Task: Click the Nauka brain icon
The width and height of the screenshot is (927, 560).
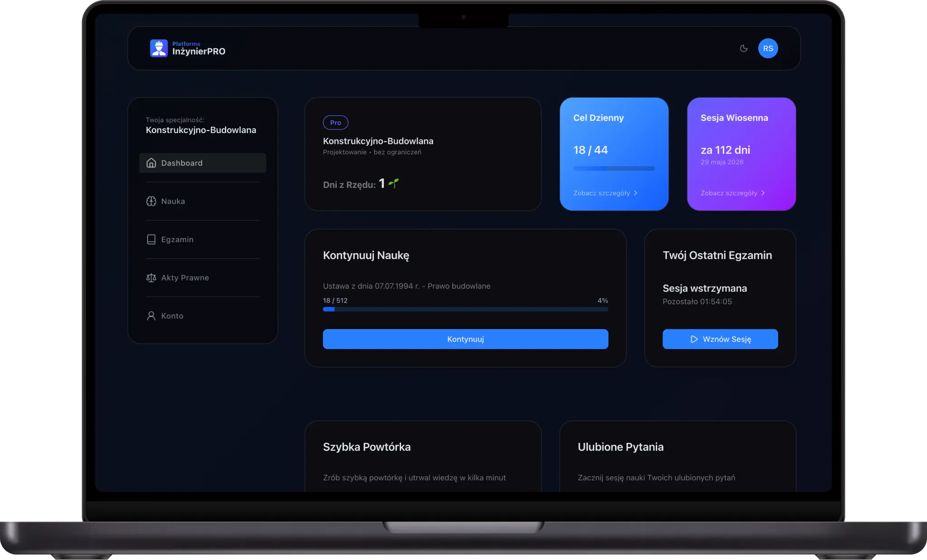Action: pos(151,201)
